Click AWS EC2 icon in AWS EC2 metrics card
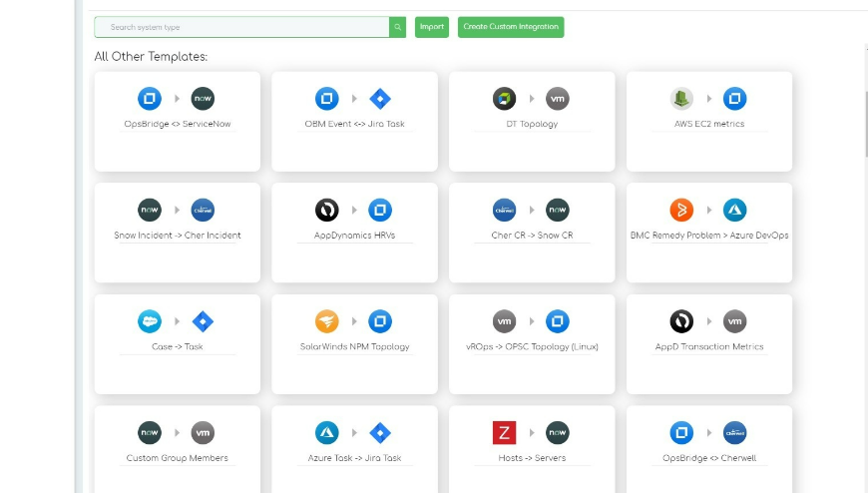The height and width of the screenshot is (493, 868). 682,99
